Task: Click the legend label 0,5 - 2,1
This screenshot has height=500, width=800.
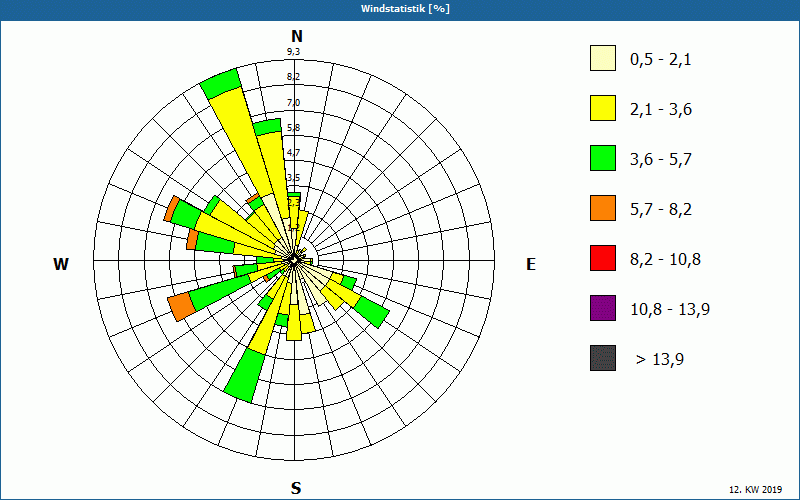Action: click(660, 60)
